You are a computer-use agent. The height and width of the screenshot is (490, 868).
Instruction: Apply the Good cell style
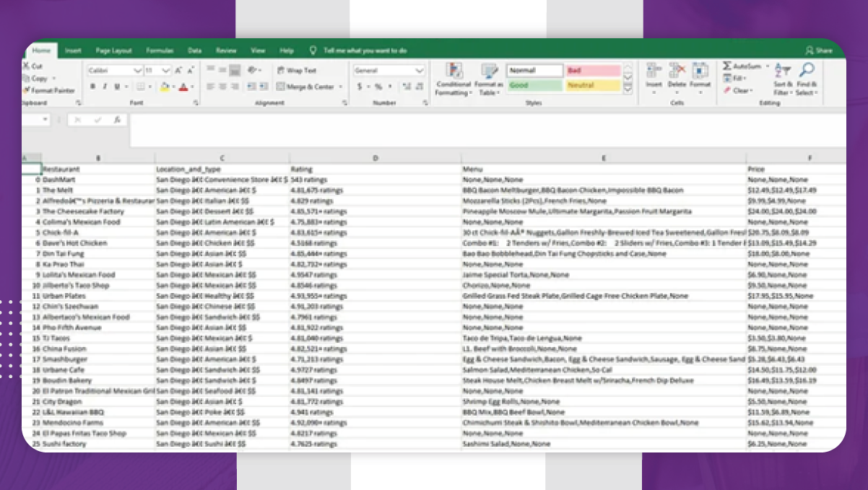[534, 85]
